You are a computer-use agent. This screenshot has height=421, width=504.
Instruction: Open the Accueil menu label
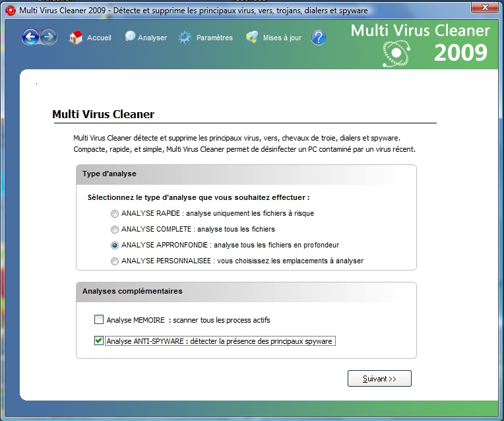click(x=99, y=38)
